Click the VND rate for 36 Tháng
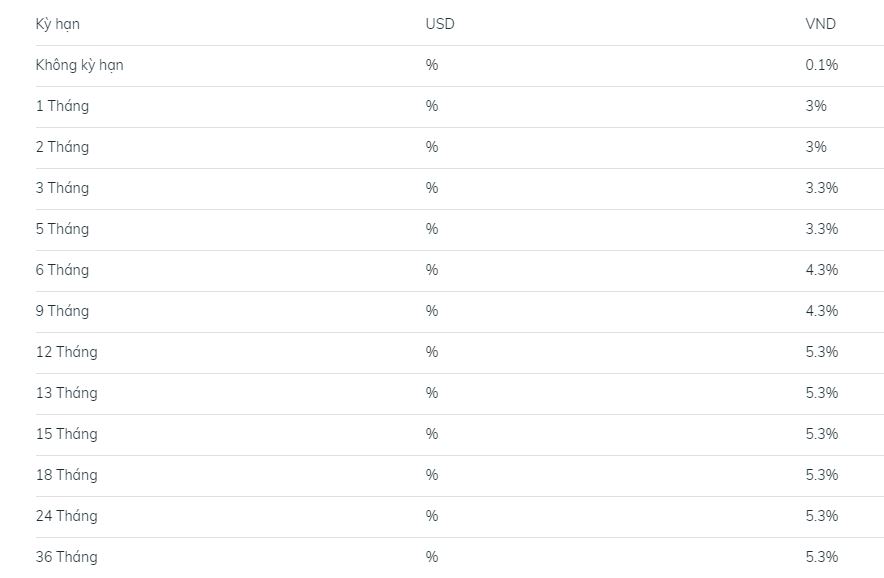Viewport: 884px width, 578px height. coord(821,557)
